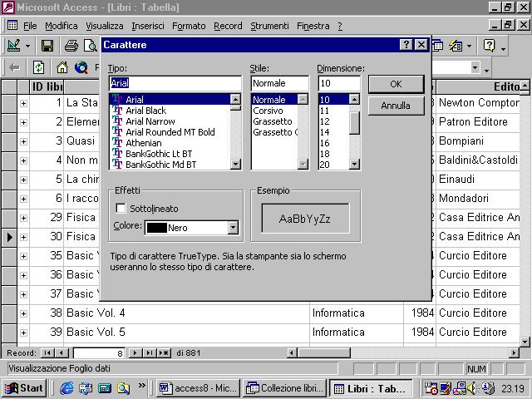Click the Dimensione size input field
The width and height of the screenshot is (532, 399).
(x=339, y=83)
